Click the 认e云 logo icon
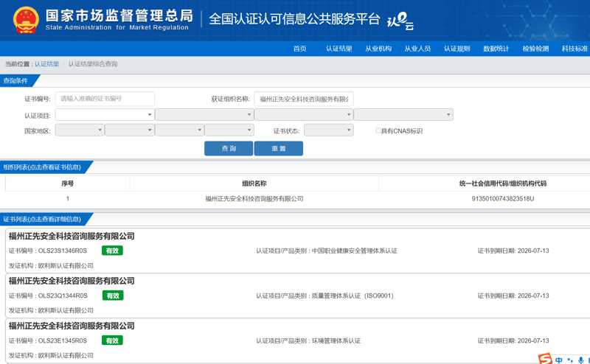This screenshot has width=590, height=364. click(x=400, y=21)
